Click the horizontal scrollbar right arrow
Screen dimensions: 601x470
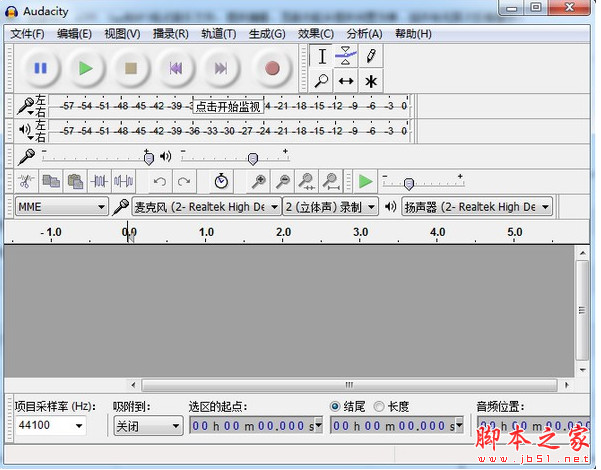point(567,385)
